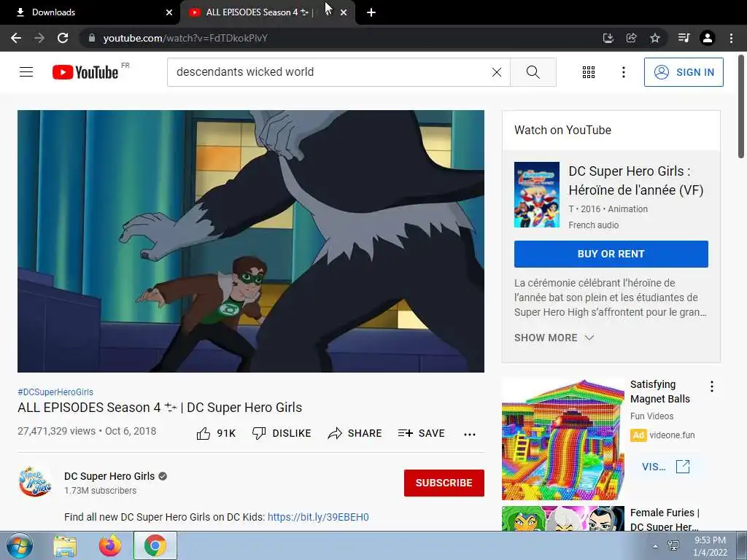Click the DISLIKE thumbs down button
The width and height of the screenshot is (747, 560).
282,433
